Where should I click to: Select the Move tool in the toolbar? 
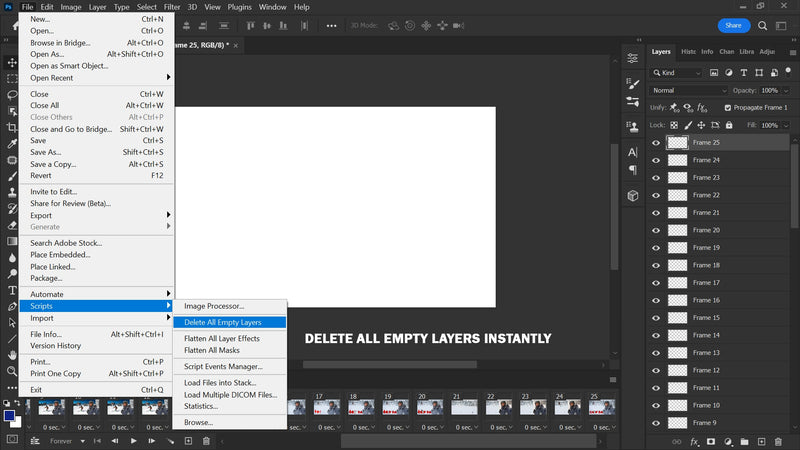click(x=12, y=62)
